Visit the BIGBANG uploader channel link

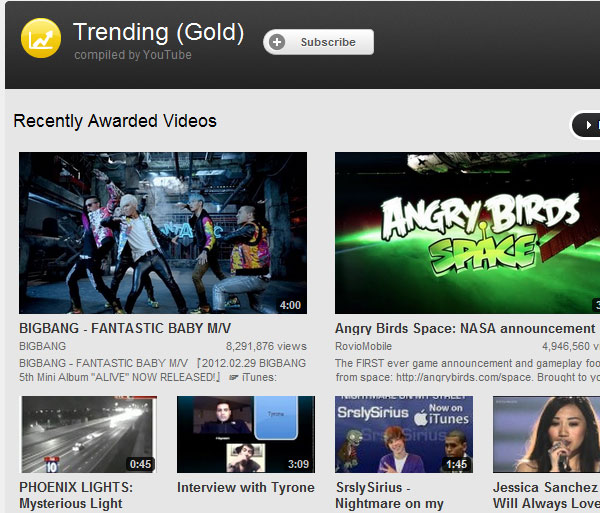tap(42, 346)
